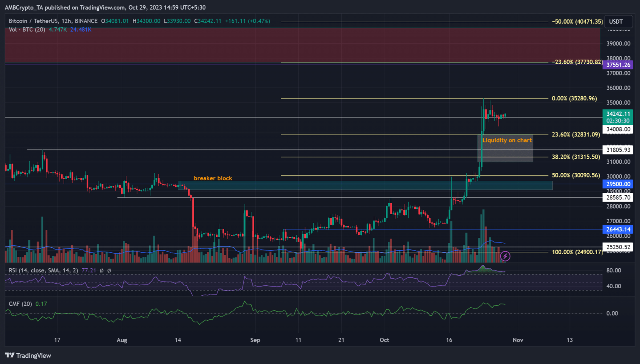Image resolution: width=640 pixels, height=364 pixels.
Task: Open the symbol search via Bitcoin / TetherUS
Action: click(33, 21)
